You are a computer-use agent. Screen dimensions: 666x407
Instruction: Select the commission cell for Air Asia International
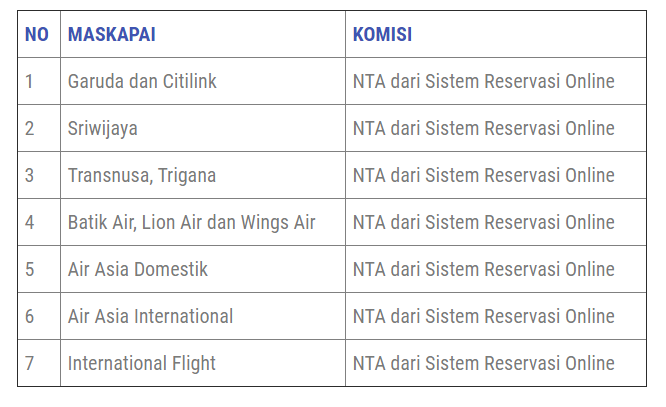pos(483,317)
